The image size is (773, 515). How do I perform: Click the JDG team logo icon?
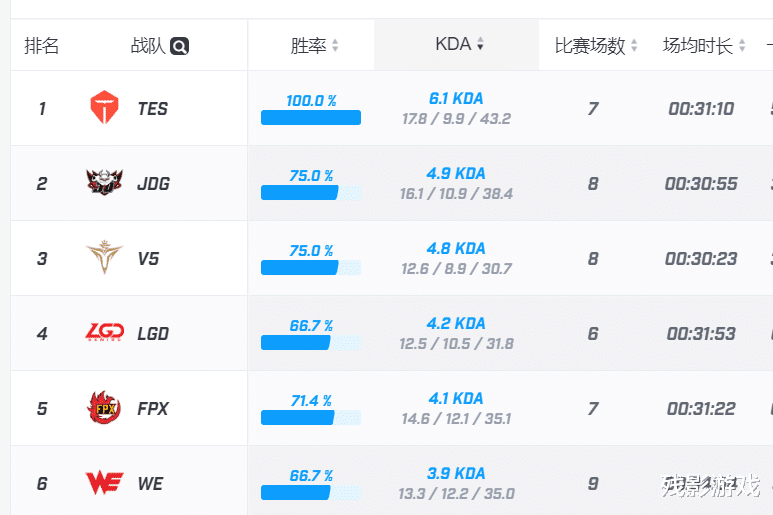click(x=104, y=183)
